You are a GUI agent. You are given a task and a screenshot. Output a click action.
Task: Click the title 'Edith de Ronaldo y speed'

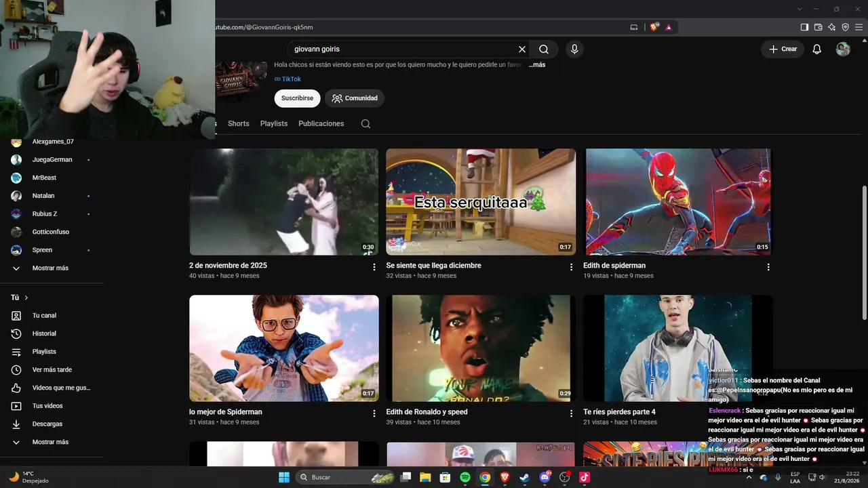(427, 412)
